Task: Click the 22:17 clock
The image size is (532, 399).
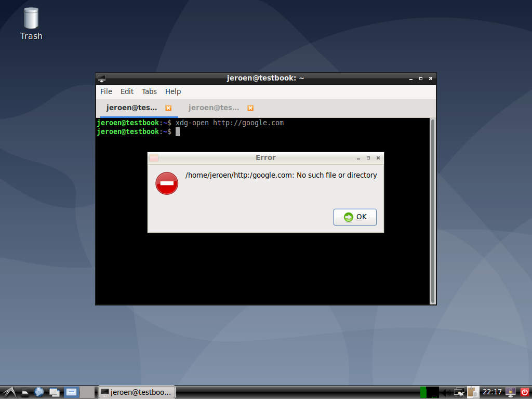Action: pos(492,392)
